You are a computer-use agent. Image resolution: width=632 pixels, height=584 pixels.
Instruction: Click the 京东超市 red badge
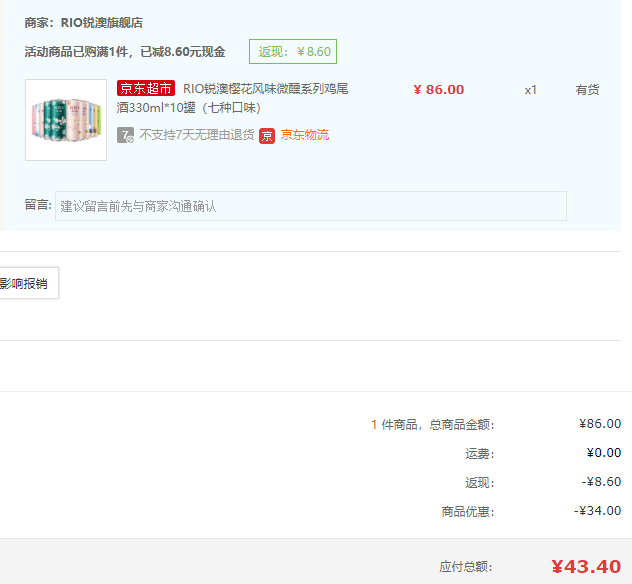[146, 88]
